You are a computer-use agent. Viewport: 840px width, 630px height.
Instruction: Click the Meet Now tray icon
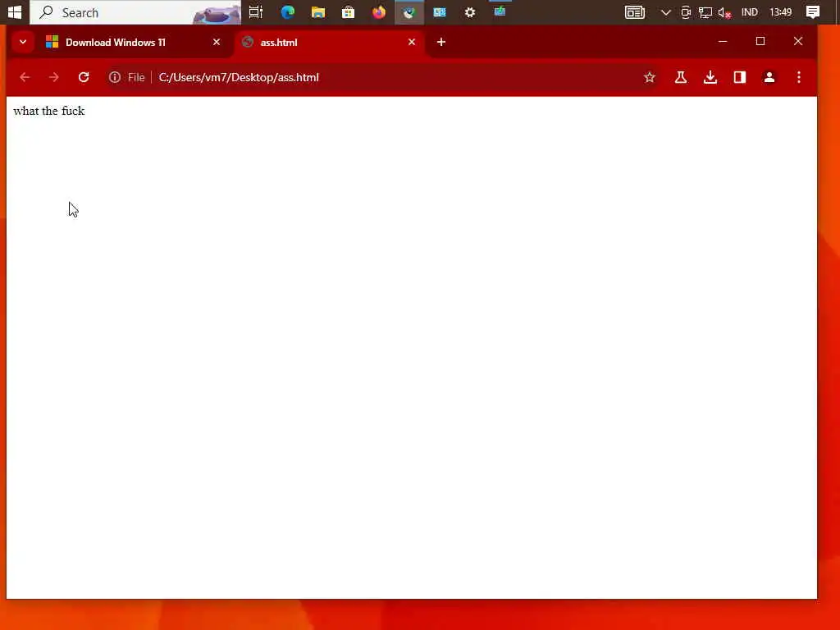click(x=686, y=12)
